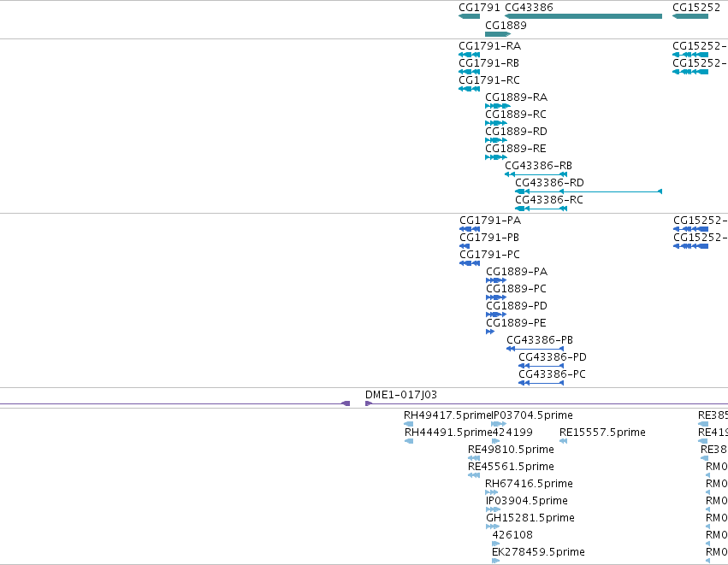Click transcript CG43386-RD label
The height and width of the screenshot is (565, 728).
tap(549, 183)
